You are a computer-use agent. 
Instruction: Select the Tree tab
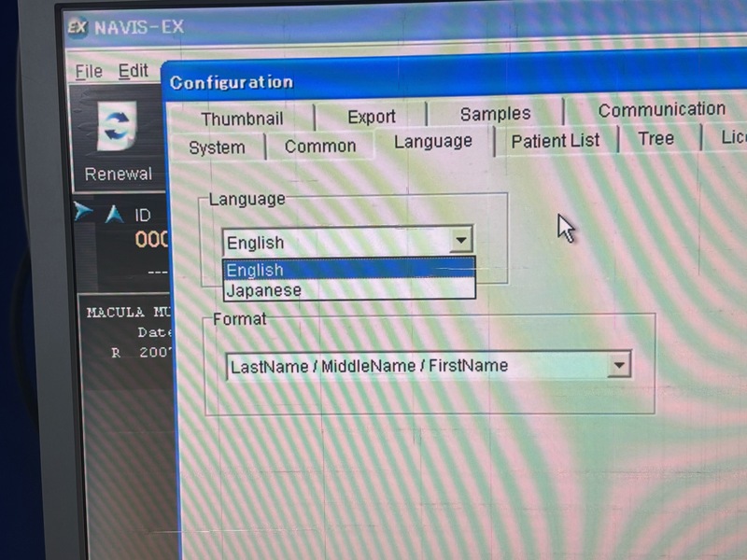[x=655, y=139]
